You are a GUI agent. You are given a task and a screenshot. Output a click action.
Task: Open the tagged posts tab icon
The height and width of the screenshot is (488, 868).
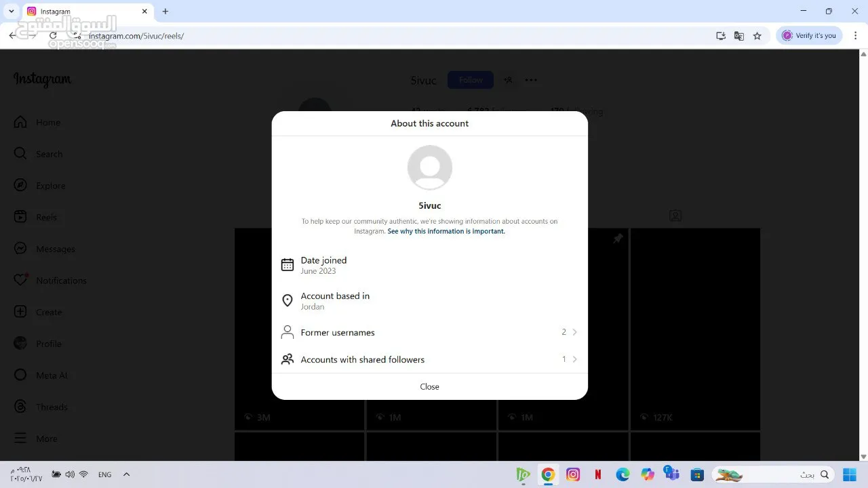point(675,216)
